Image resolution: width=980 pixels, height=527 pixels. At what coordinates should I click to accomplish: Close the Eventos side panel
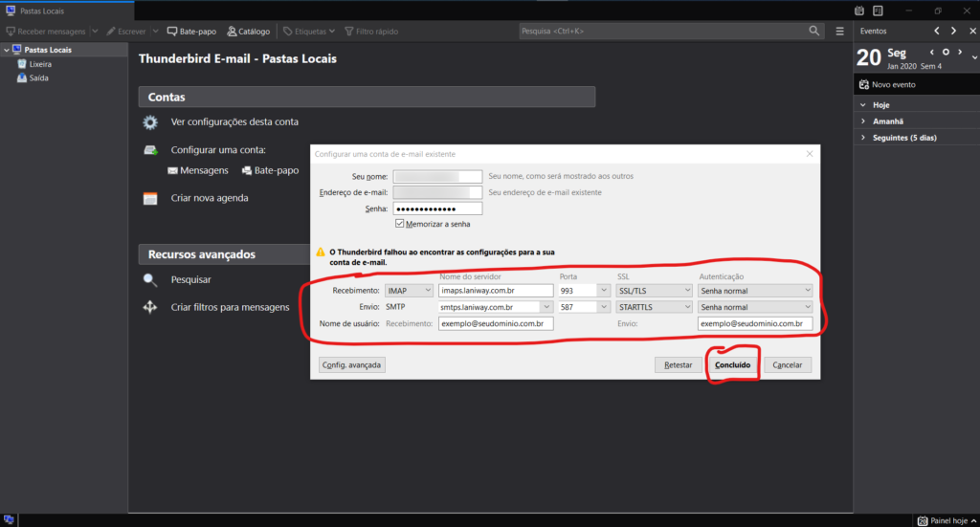pyautogui.click(x=972, y=31)
